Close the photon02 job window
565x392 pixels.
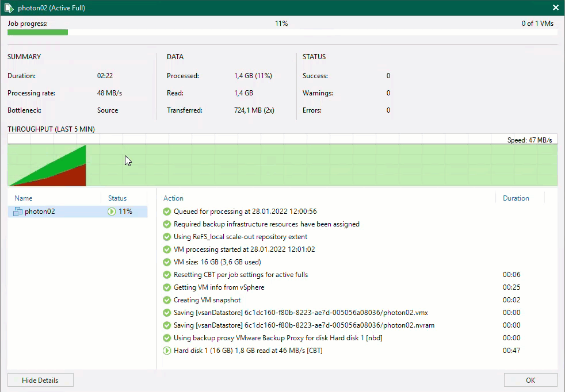coord(556,7)
